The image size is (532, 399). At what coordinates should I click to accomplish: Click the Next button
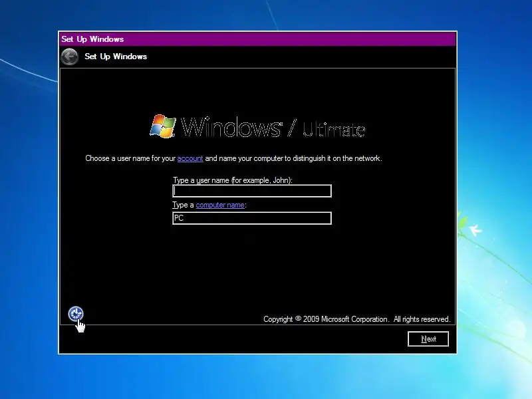428,339
